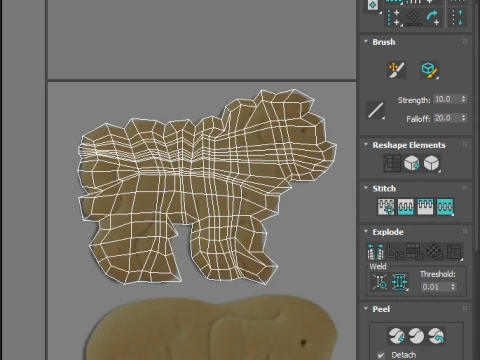Collapse the Brush rollout

(366, 42)
